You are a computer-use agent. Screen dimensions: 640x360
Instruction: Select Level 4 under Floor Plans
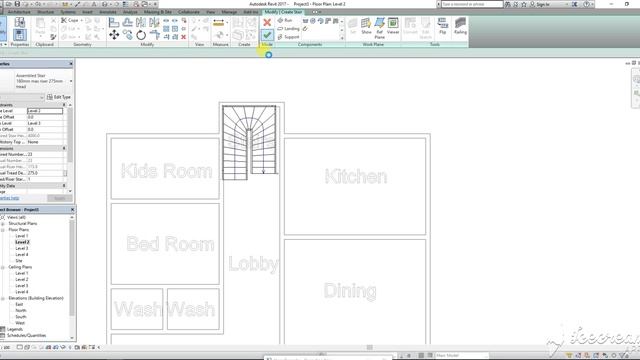click(22, 255)
